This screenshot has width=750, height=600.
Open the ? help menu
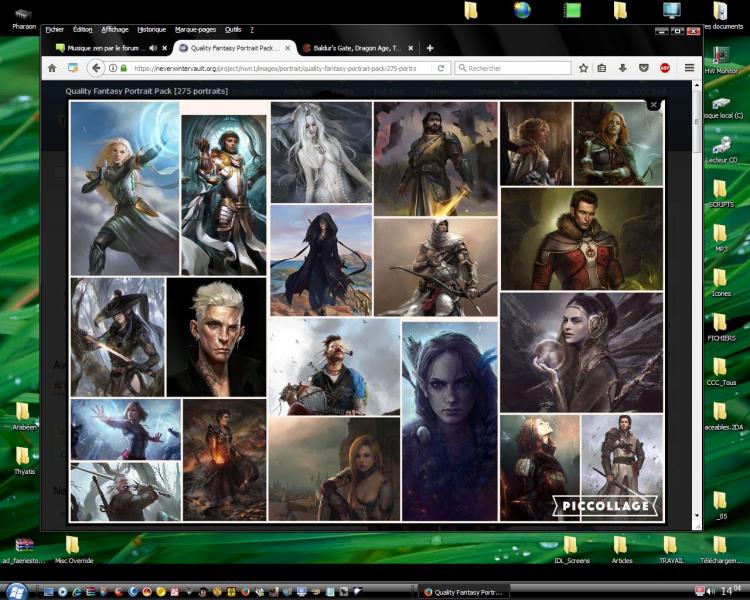pos(252,30)
